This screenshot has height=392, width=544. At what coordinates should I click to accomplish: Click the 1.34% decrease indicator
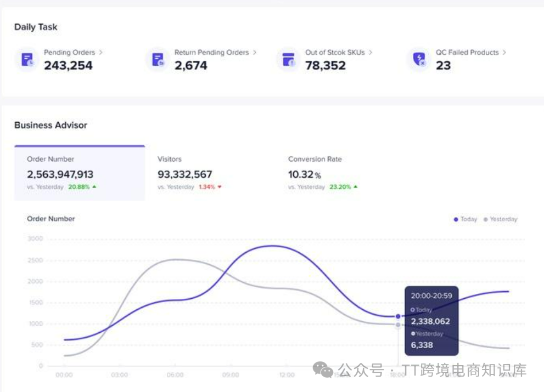tap(210, 187)
